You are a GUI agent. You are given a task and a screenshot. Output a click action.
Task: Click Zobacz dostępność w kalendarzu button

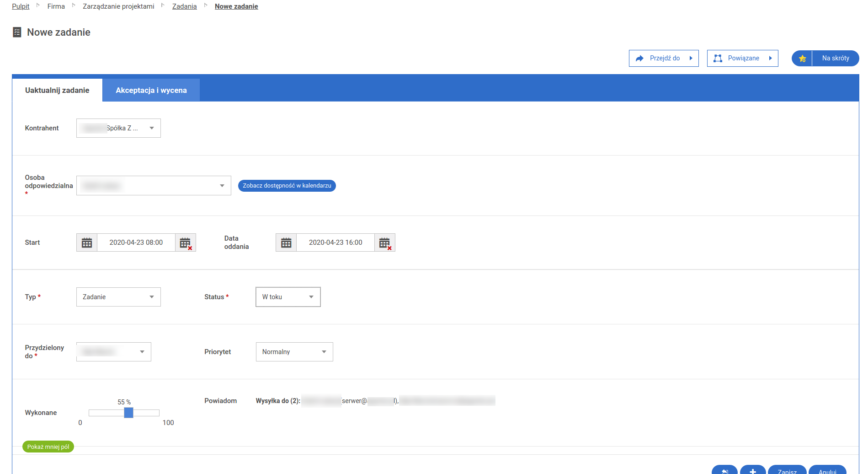pyautogui.click(x=287, y=186)
